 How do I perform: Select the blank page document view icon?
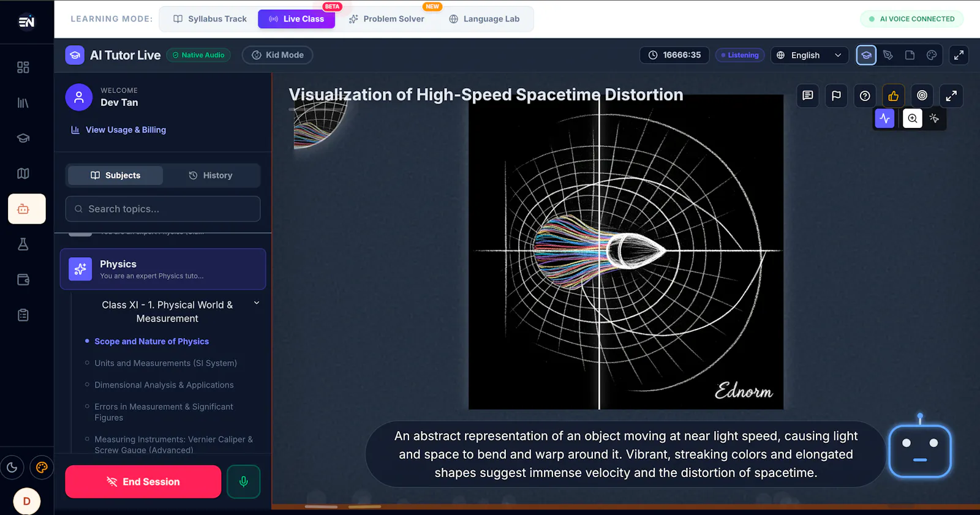point(910,55)
